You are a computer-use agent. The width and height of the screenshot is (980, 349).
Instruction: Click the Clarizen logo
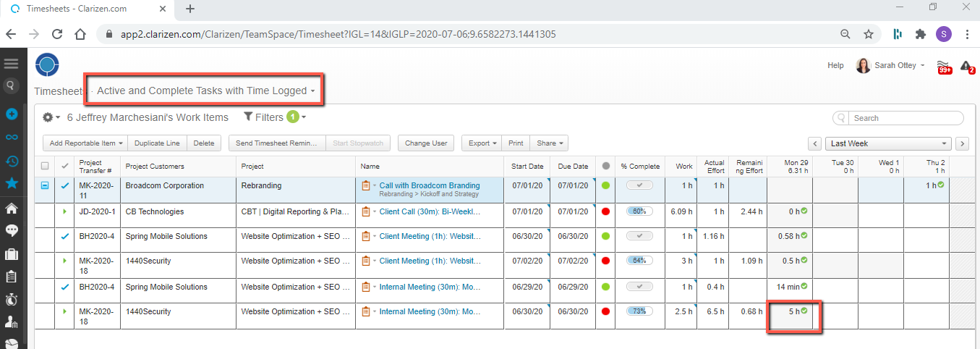click(x=47, y=64)
